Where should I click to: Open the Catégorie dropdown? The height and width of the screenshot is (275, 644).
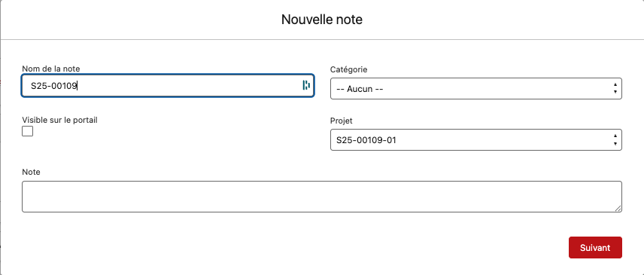[x=476, y=88]
